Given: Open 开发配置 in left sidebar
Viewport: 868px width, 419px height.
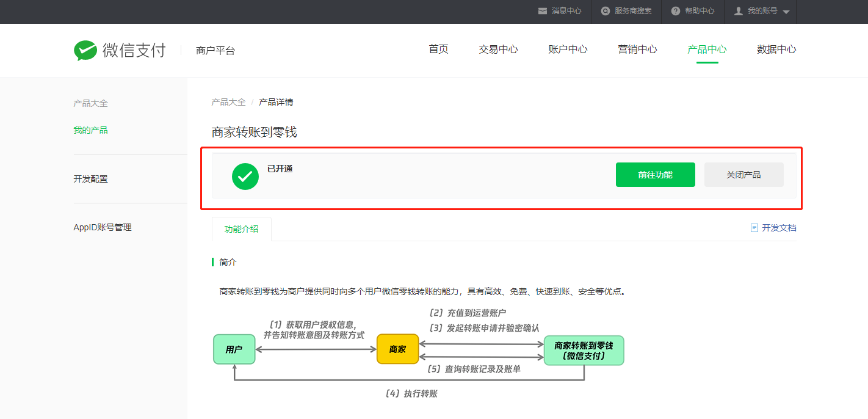Looking at the screenshot, I should click(x=90, y=179).
